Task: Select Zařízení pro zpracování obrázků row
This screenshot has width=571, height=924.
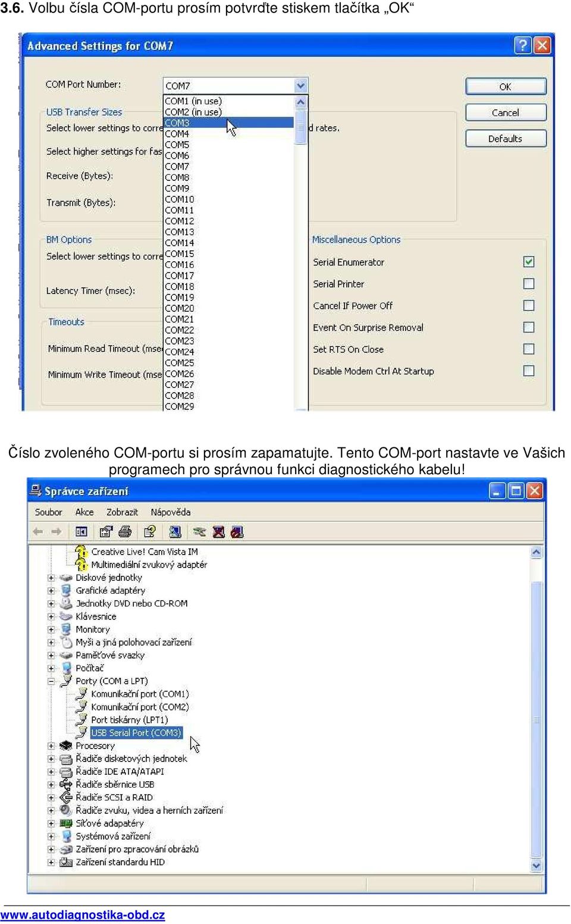Action: point(137,849)
